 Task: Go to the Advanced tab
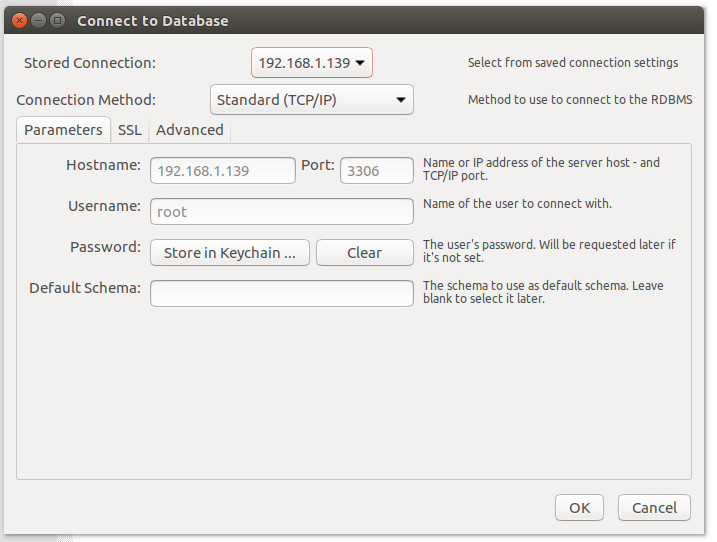[x=190, y=130]
